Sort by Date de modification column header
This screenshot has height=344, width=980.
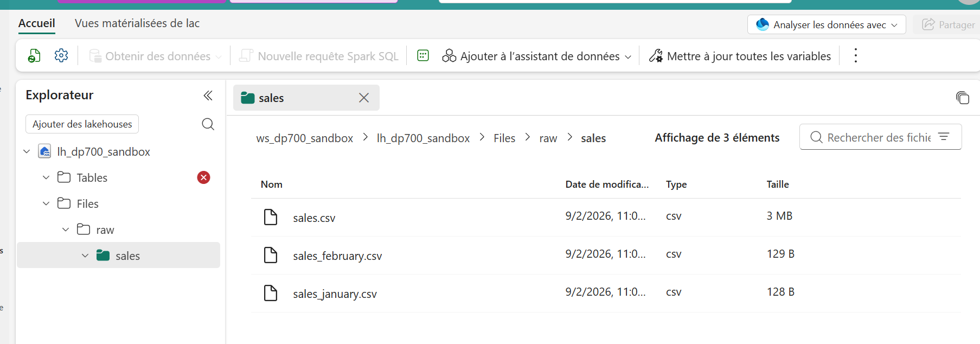[x=607, y=184]
